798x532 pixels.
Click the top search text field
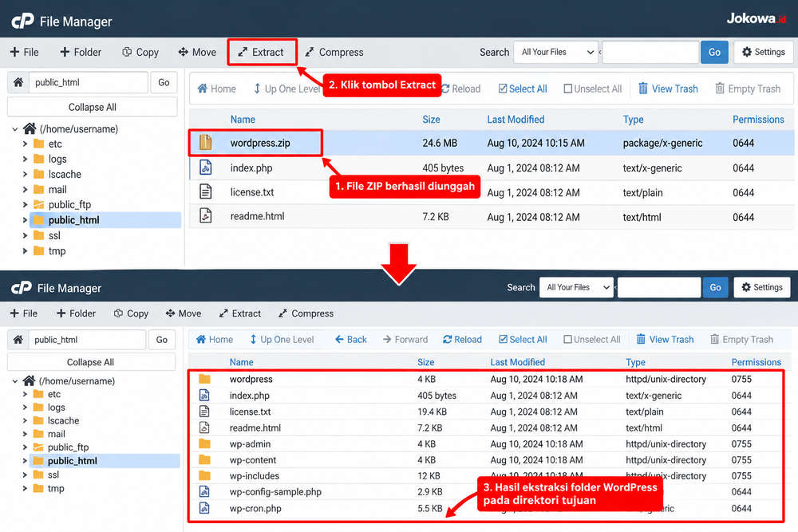(650, 52)
